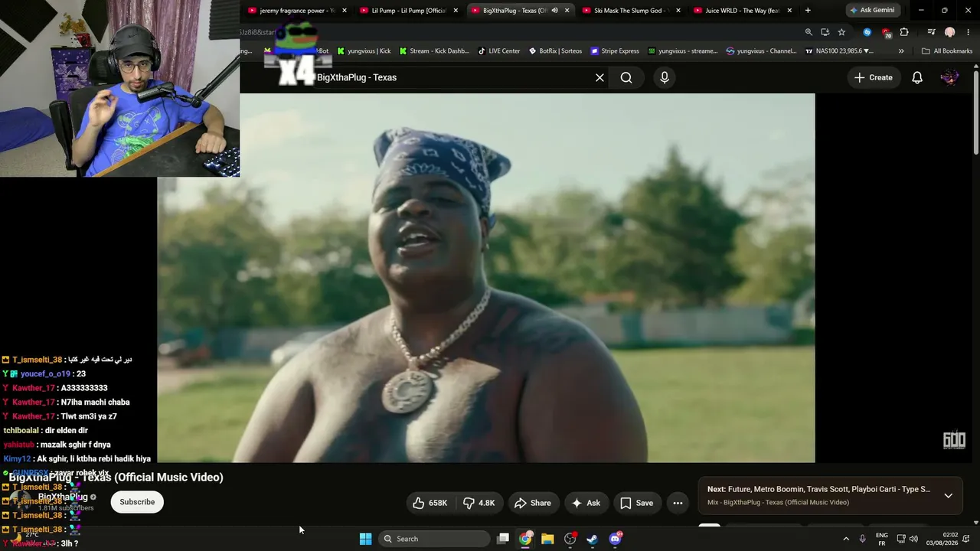Click the Share button
This screenshot has width=980, height=551.
click(532, 503)
